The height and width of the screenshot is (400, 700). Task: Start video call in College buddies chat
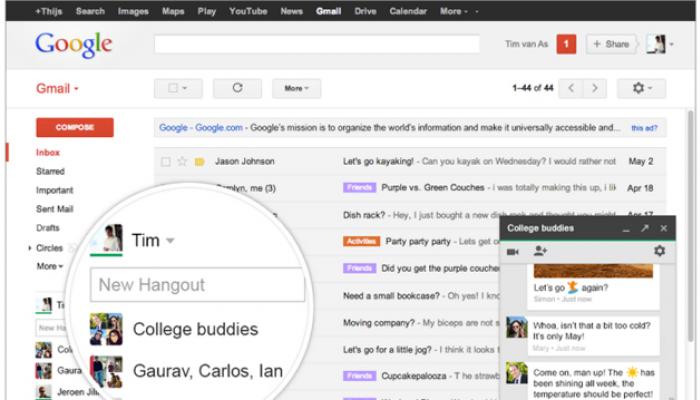click(512, 252)
